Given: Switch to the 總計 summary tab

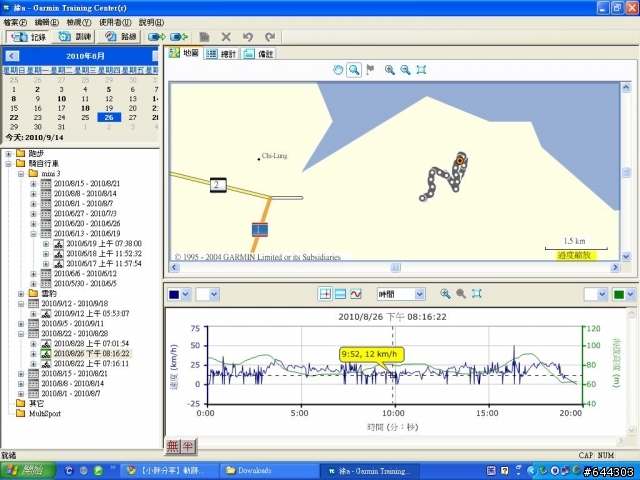Looking at the screenshot, I should coord(221,53).
